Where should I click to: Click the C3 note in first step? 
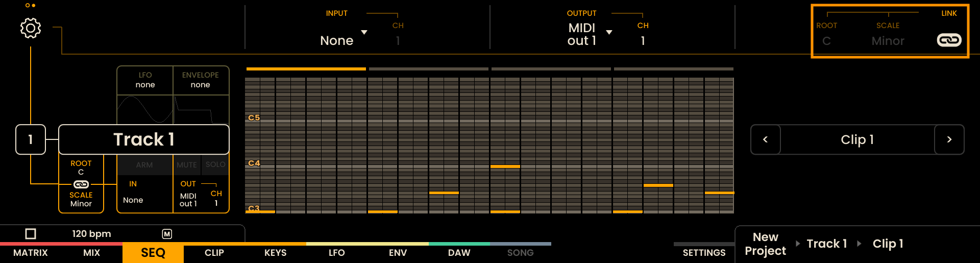[x=260, y=211]
